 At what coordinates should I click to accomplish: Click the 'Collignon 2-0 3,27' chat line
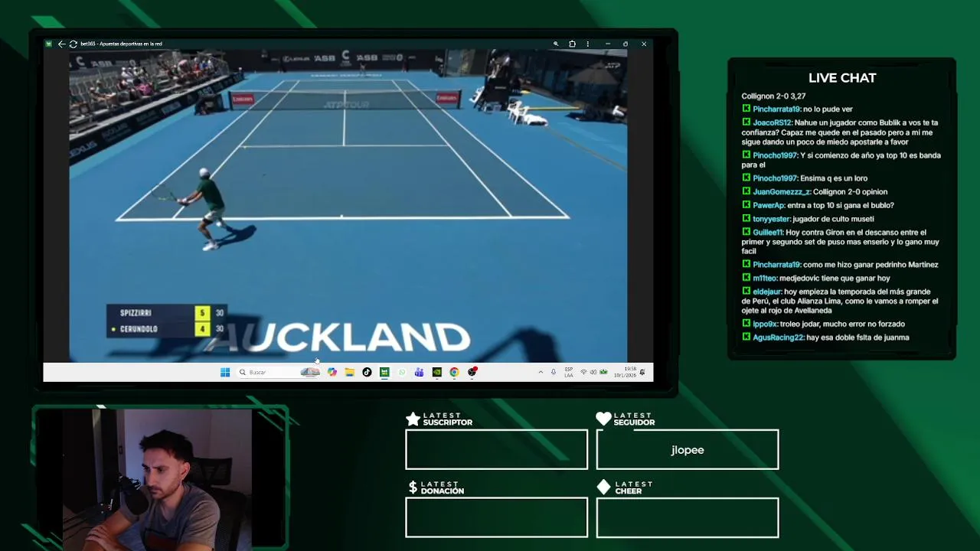[x=773, y=96]
